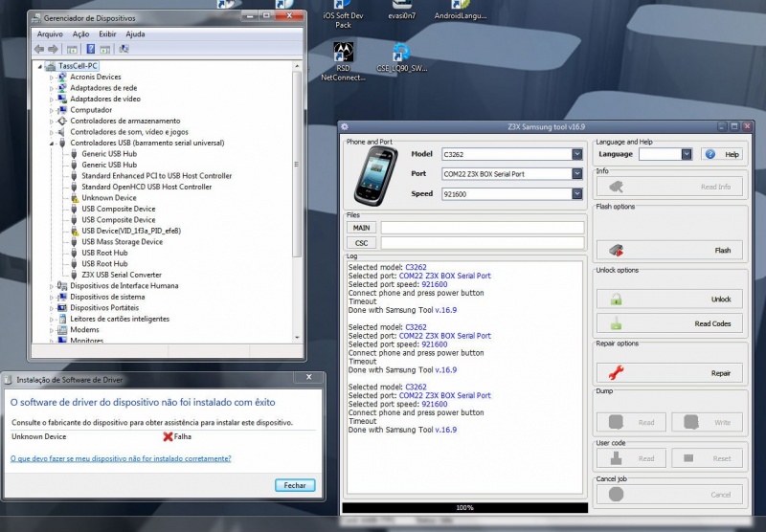The image size is (766, 532).
Task: Click the Back arrow in Gerenciador de Dispositivos toolbar
Action: 39,49
